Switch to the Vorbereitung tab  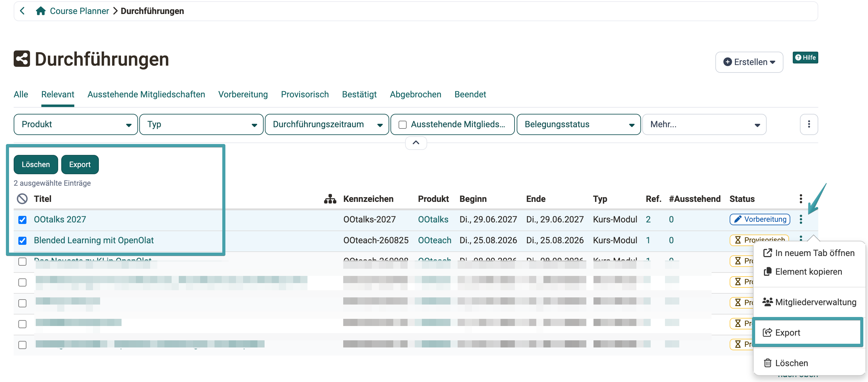[x=243, y=94]
